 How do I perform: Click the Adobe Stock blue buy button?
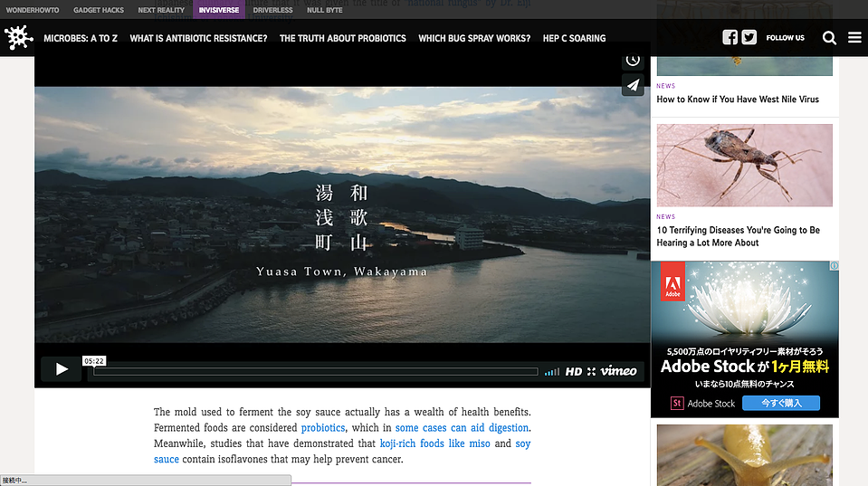point(781,403)
